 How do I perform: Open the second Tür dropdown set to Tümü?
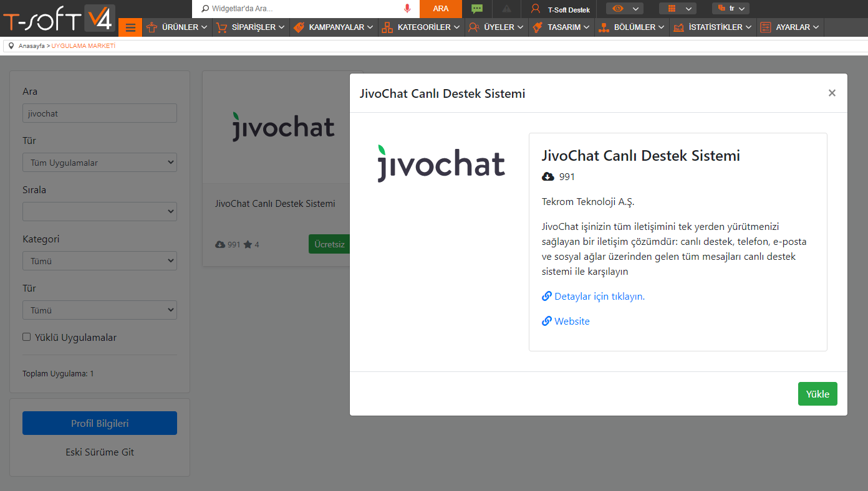tap(100, 310)
